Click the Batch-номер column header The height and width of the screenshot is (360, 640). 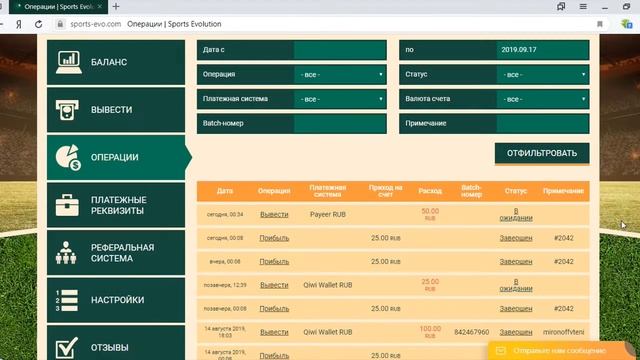click(x=471, y=191)
